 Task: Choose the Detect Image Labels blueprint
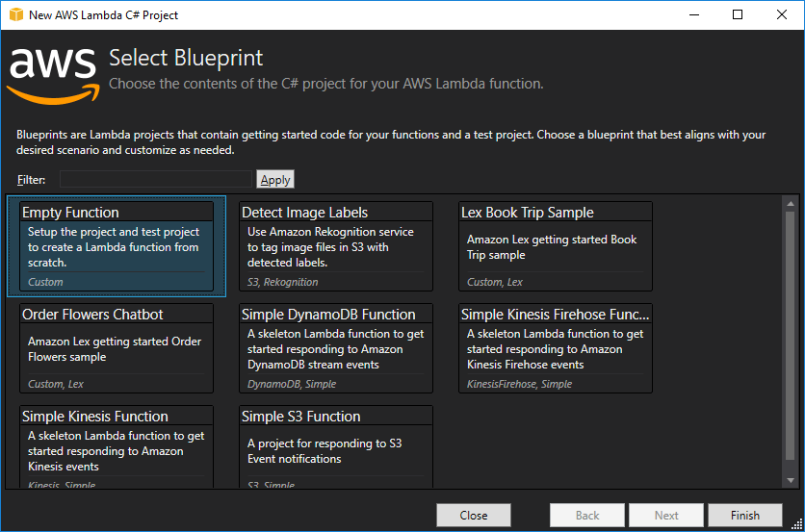[x=336, y=246]
